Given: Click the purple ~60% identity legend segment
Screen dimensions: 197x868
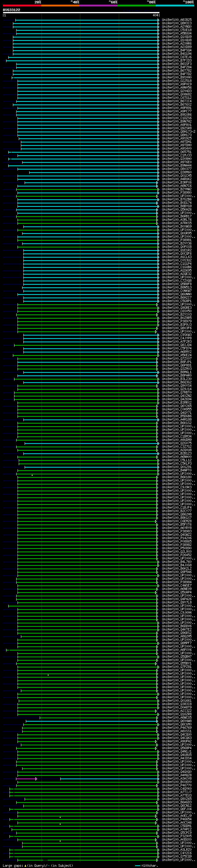Looking at the screenshot, I should point(99,6).
